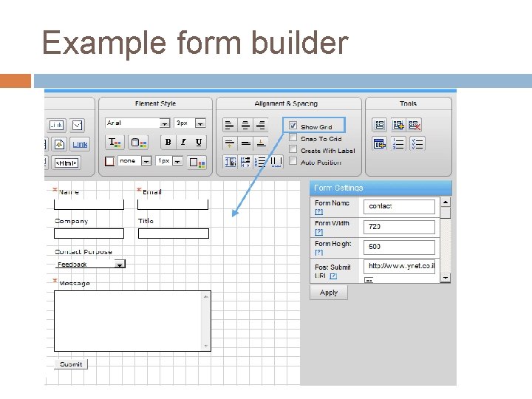Uncheck the Show Grid checkbox
Screen dimensions: 532x399
click(x=293, y=125)
